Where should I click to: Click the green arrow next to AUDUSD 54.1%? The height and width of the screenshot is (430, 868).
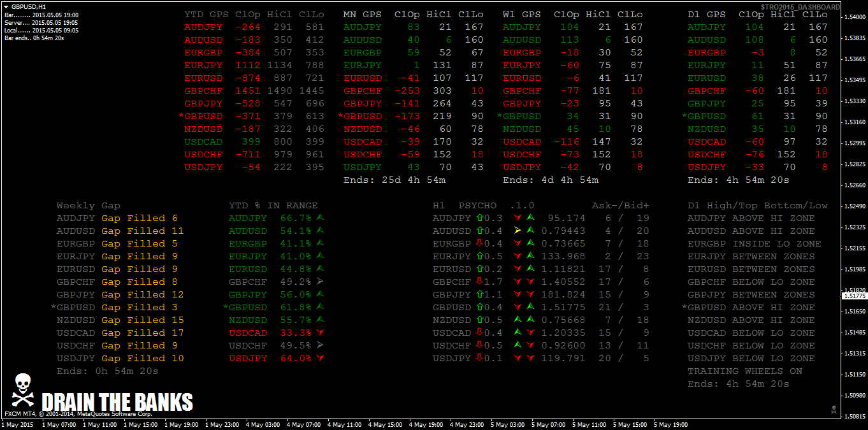coord(320,231)
